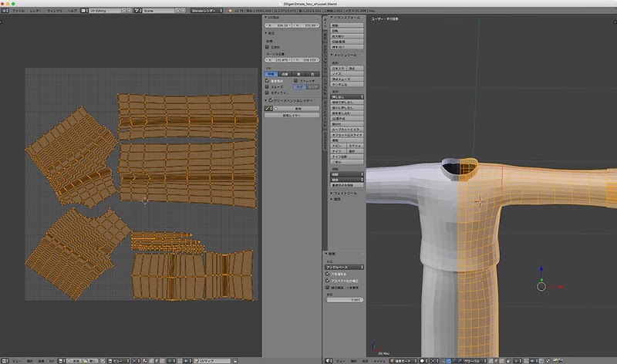Screen dimensions: 617x364
Task: Click the scene browse icon
Action: tap(137, 12)
